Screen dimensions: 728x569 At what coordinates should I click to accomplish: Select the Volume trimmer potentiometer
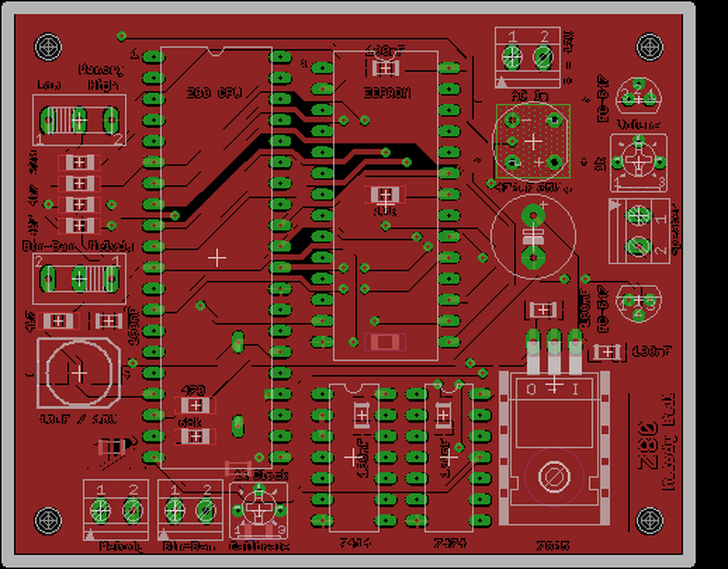point(638,163)
